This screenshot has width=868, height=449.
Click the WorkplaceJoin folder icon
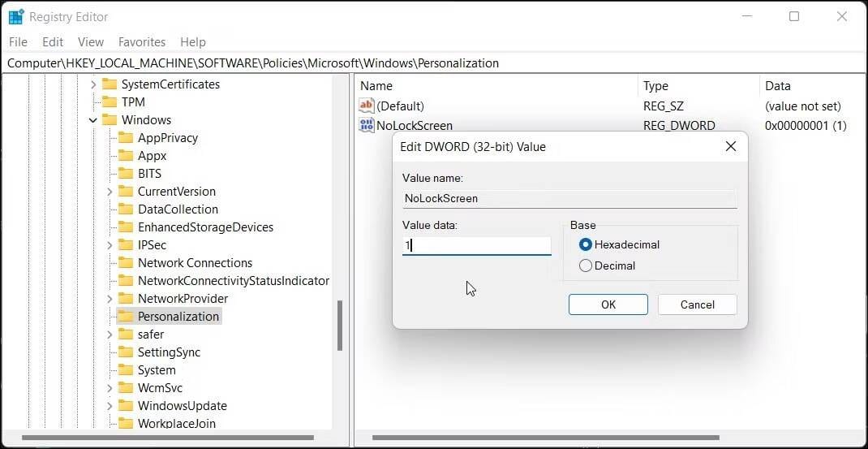coord(126,424)
